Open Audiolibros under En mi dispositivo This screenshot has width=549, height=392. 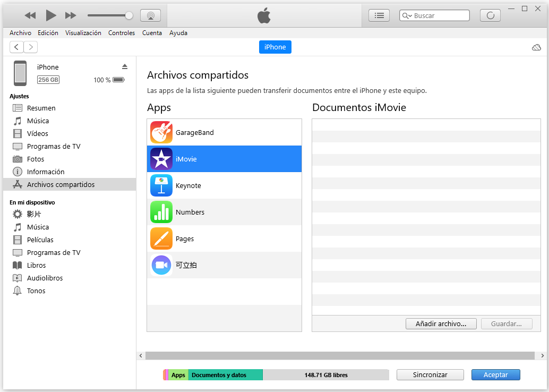tap(45, 278)
